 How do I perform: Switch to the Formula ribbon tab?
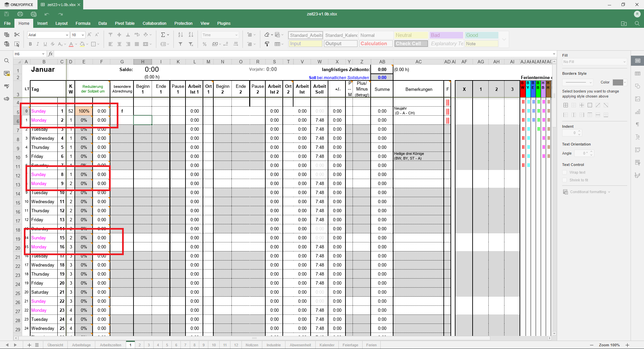click(83, 23)
